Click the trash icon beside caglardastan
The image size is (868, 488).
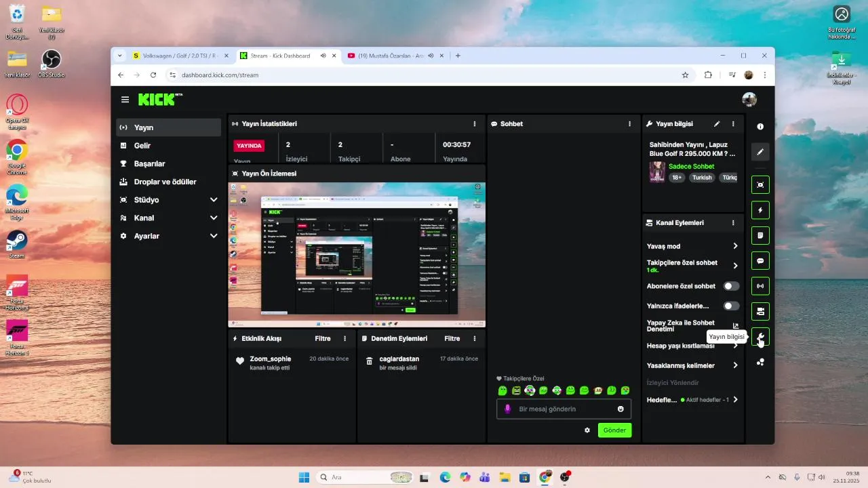369,362
